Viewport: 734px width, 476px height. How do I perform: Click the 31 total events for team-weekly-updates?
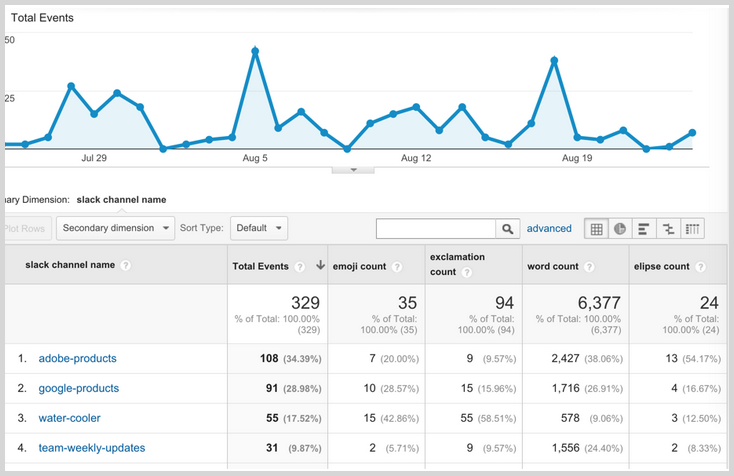point(272,448)
